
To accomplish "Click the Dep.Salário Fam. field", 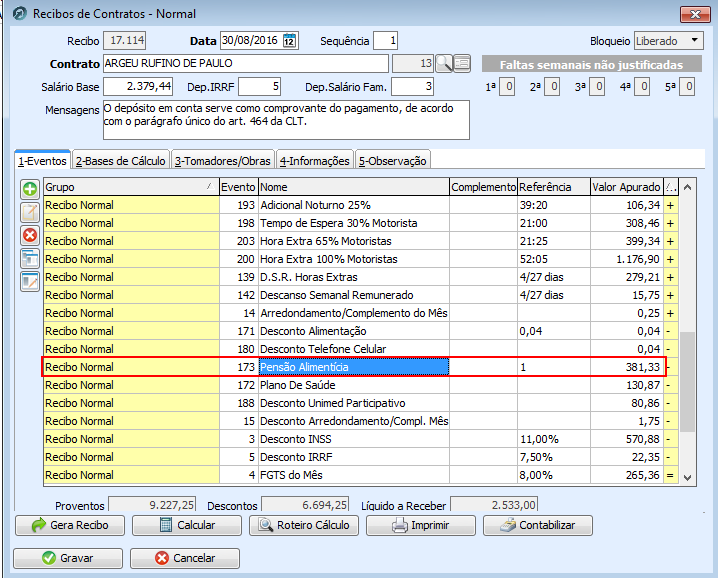I will click(413, 87).
